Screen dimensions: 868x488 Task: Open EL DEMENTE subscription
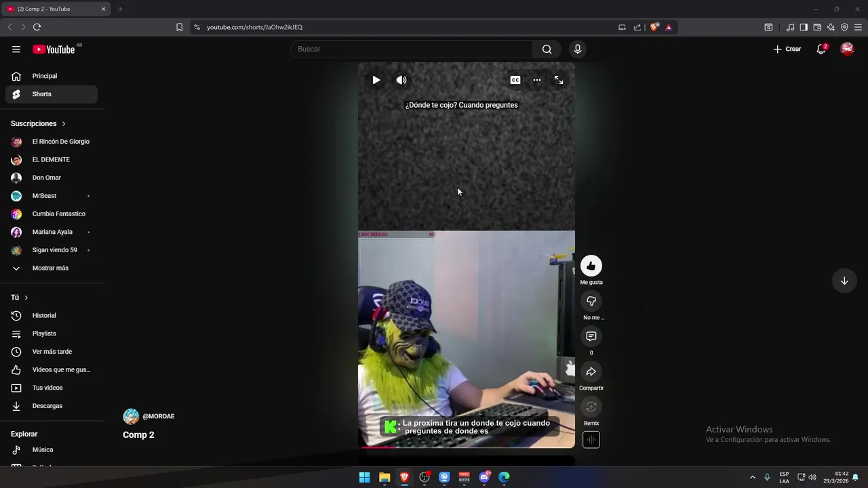[52, 160]
